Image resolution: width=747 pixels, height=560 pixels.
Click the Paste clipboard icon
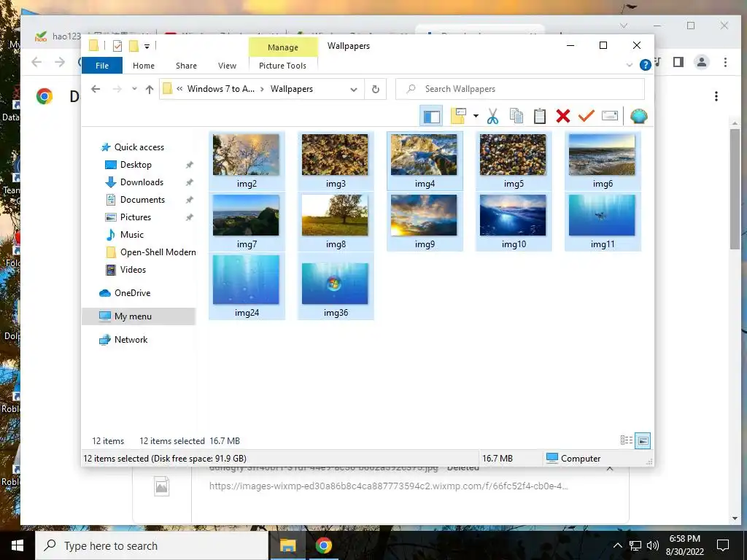coord(539,116)
